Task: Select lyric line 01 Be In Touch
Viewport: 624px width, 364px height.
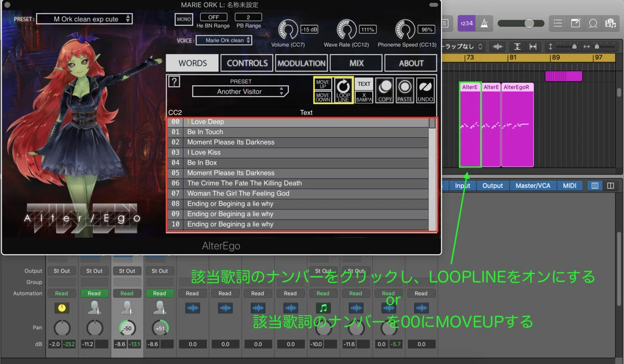Action: (x=298, y=132)
